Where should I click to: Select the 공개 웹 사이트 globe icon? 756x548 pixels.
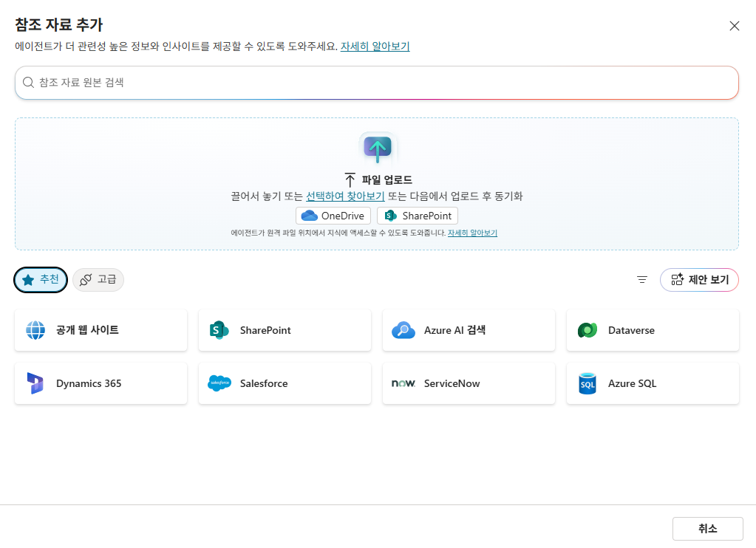(x=35, y=330)
